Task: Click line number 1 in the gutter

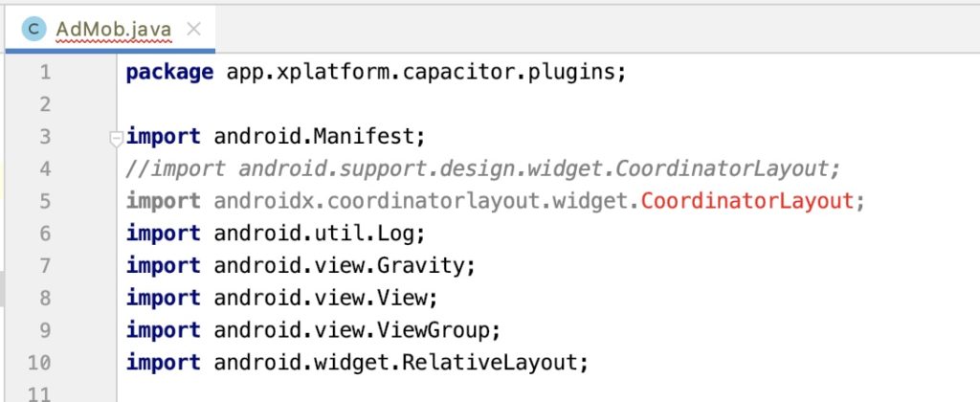Action: tap(45, 73)
